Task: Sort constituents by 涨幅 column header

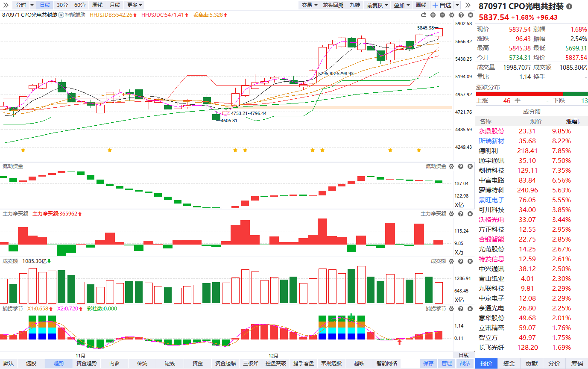Action: [x=573, y=121]
